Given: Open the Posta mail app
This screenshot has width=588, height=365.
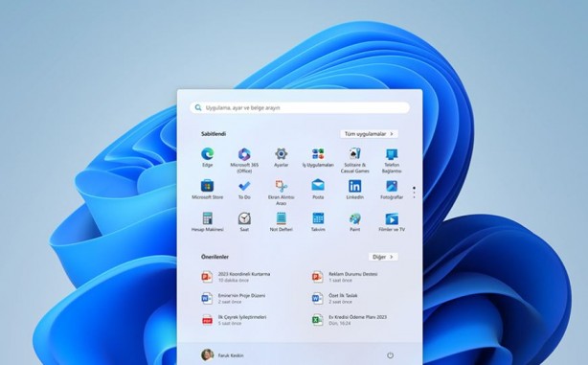Looking at the screenshot, I should [x=318, y=186].
